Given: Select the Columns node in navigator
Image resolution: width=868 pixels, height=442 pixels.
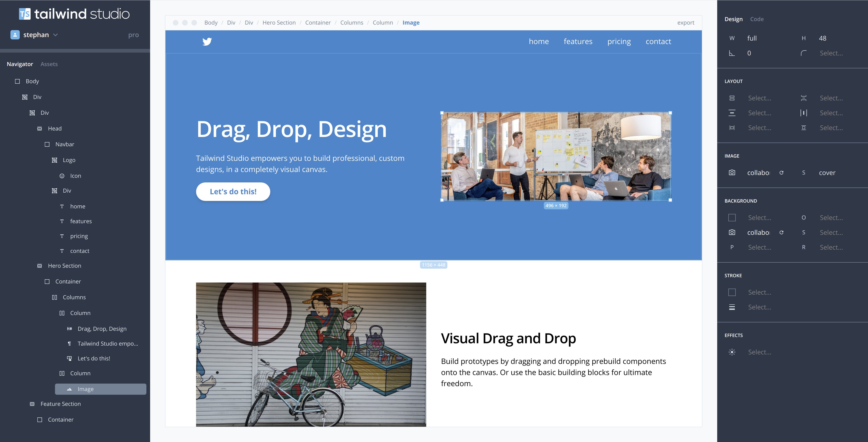Looking at the screenshot, I should 74,297.
